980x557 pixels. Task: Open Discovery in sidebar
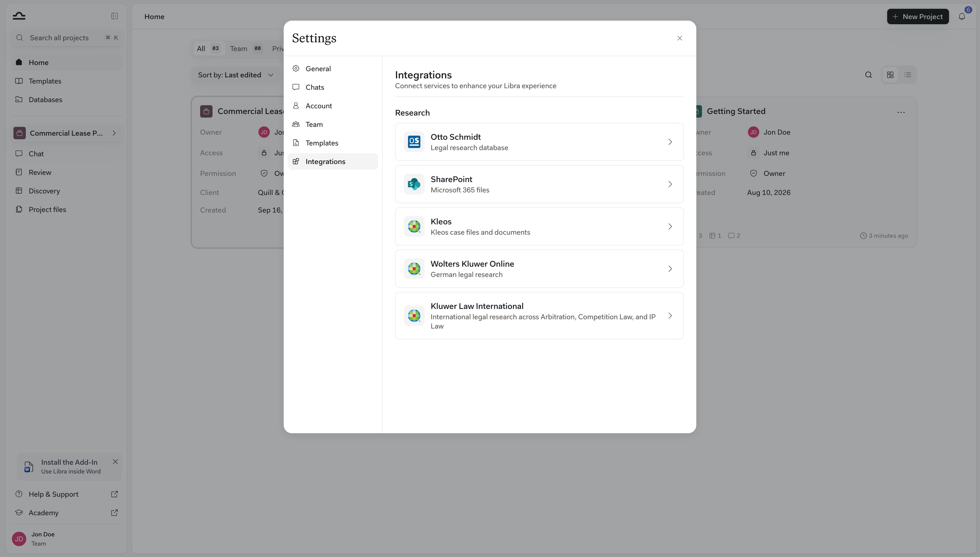click(67, 191)
